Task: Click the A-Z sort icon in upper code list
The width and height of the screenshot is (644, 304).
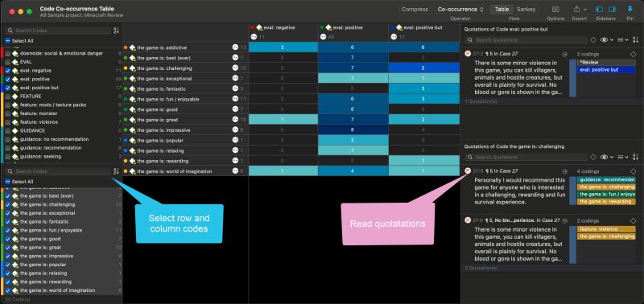Action: pos(116,31)
